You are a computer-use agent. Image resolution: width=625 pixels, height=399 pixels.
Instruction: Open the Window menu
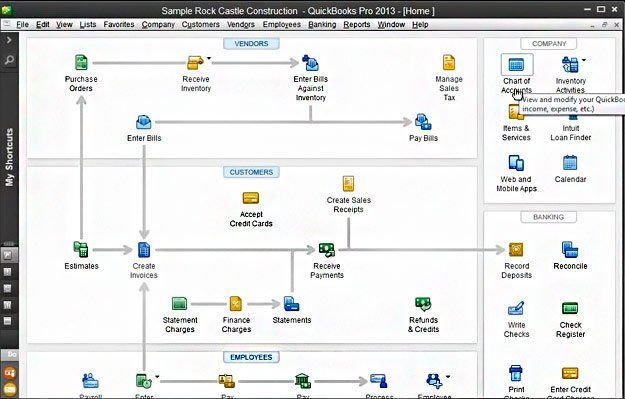pyautogui.click(x=391, y=24)
